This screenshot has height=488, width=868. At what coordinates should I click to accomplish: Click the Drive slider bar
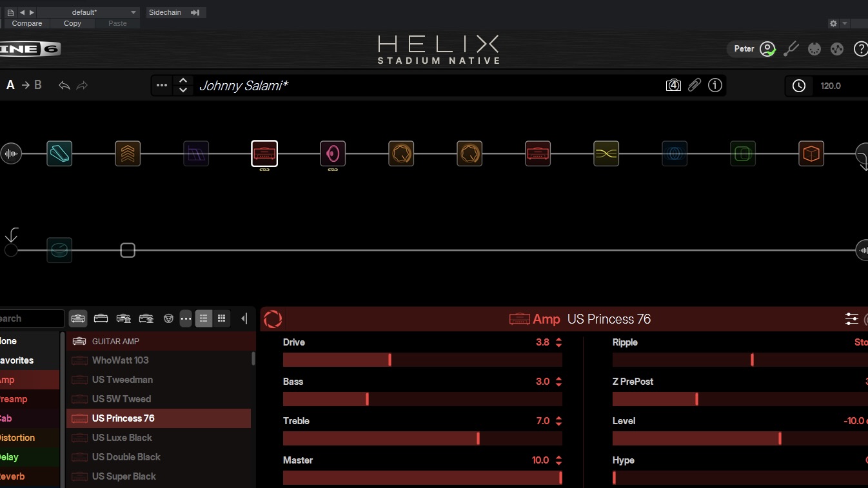tap(422, 360)
